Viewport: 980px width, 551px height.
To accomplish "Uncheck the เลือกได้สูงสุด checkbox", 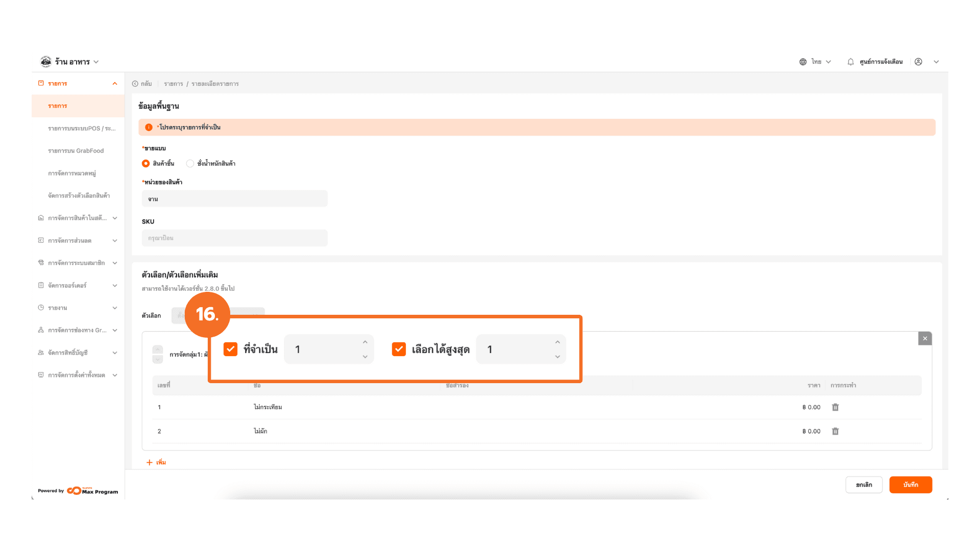I will 399,349.
